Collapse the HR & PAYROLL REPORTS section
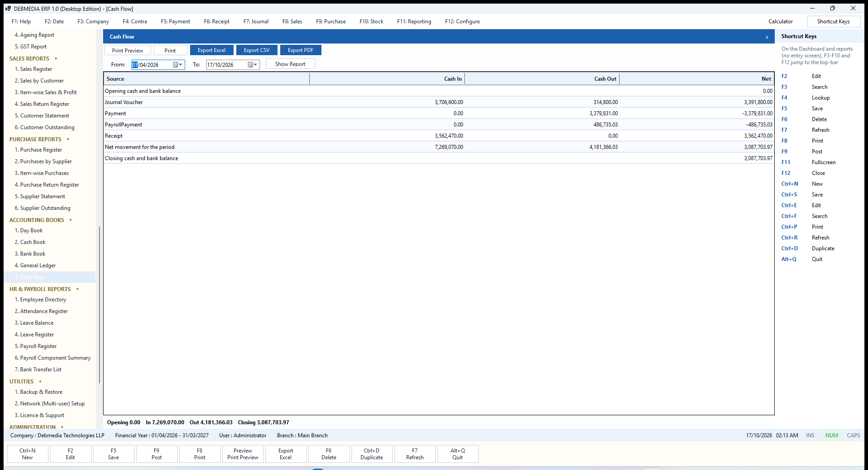Viewport: 868px width, 470px height. (78, 289)
